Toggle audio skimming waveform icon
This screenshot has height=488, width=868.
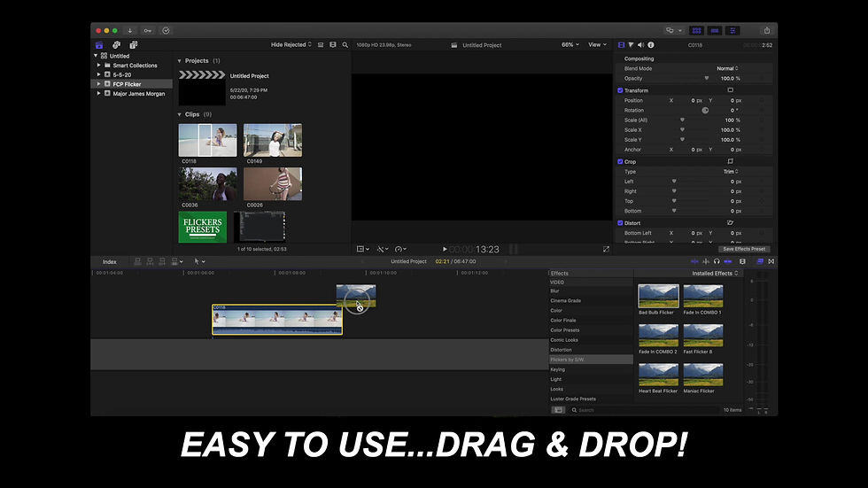tap(706, 261)
